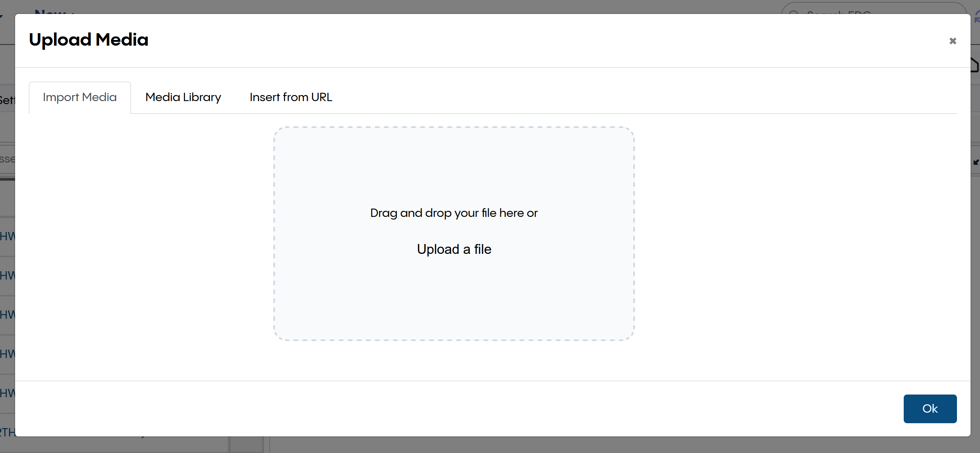Click the filter field showing 'sse' at left
Image resolution: width=980 pixels, height=453 pixels.
click(7, 159)
